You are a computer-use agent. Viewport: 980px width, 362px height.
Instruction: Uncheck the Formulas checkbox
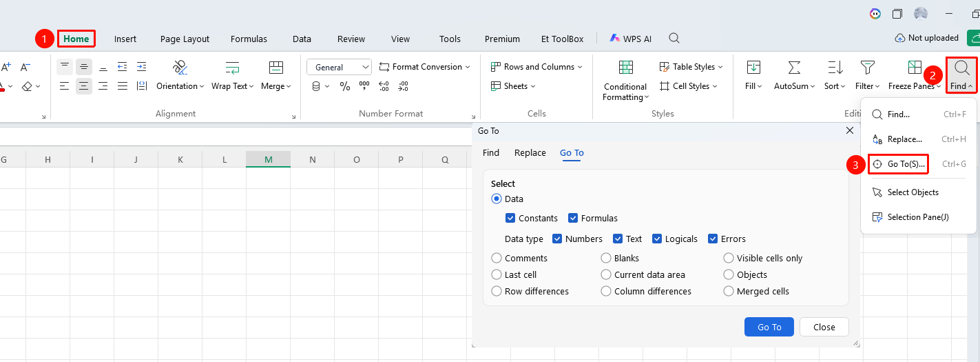[x=573, y=218]
